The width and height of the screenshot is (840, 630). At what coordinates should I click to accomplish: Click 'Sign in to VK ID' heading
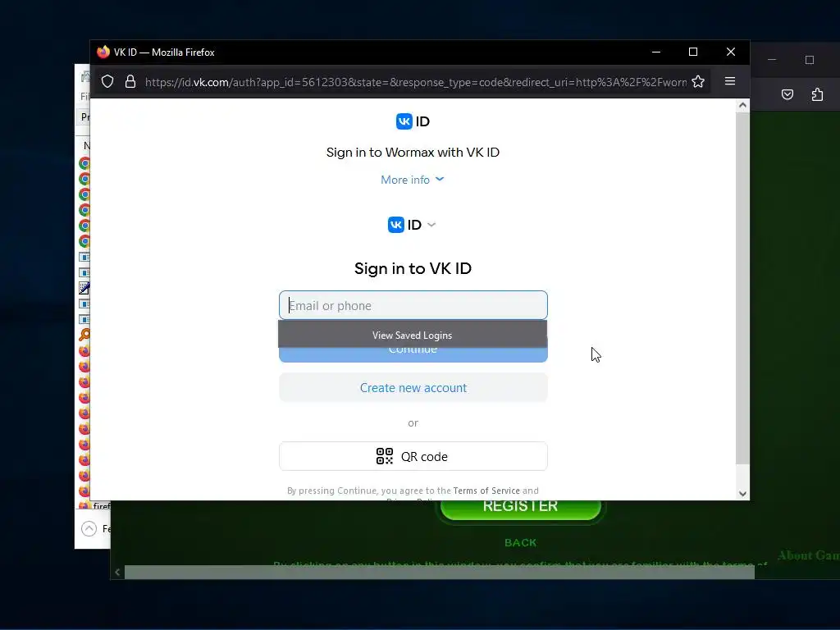pos(413,268)
